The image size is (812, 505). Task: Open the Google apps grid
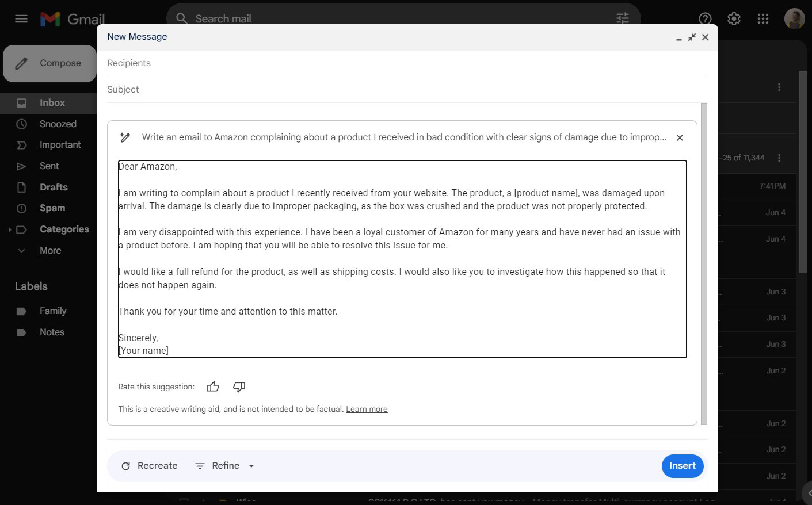(763, 19)
